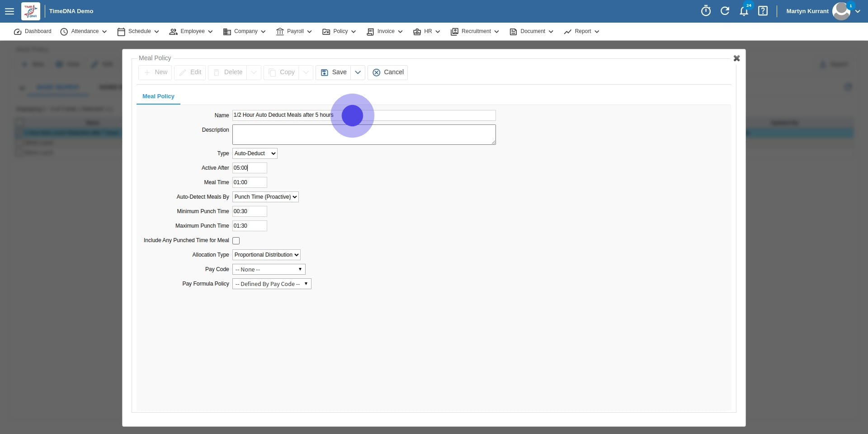Save the meal policy
Viewport: 868px width, 434px height.
(x=334, y=72)
